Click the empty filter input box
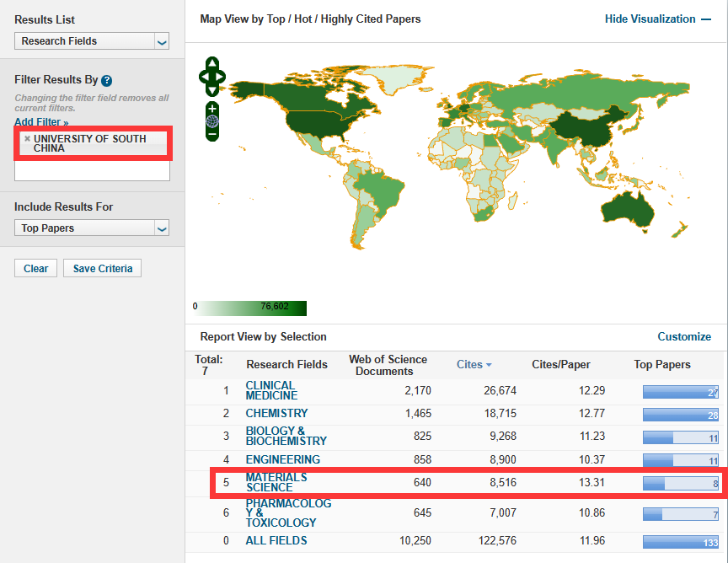Image resolution: width=728 pixels, height=563 pixels. (x=92, y=171)
